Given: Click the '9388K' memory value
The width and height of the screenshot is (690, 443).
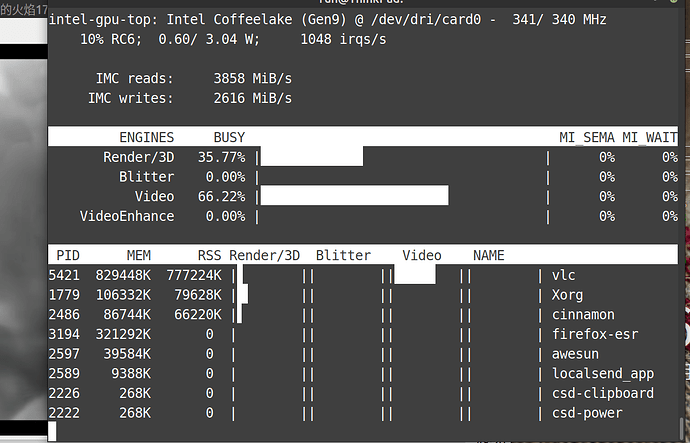Looking at the screenshot, I should coord(131,373).
